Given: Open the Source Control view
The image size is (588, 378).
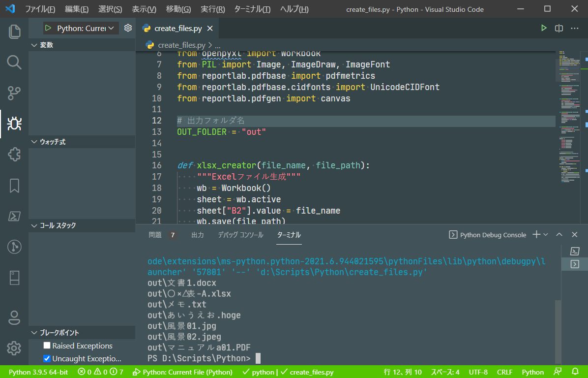Looking at the screenshot, I should (x=14, y=93).
